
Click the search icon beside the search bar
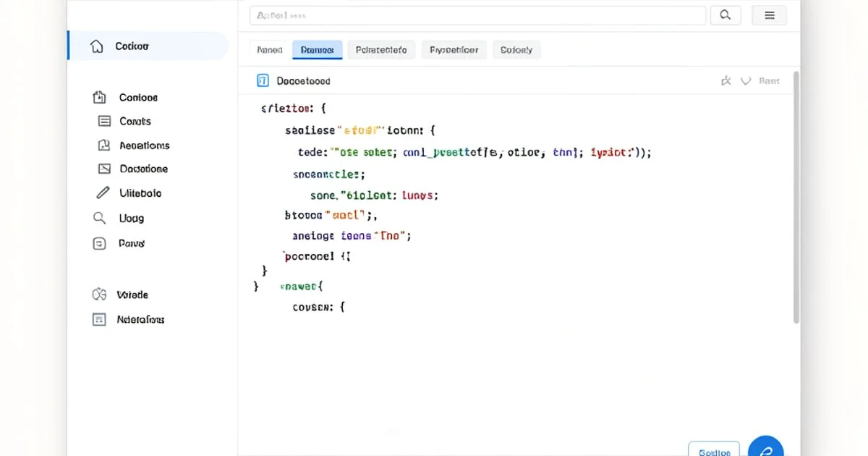coord(726,14)
